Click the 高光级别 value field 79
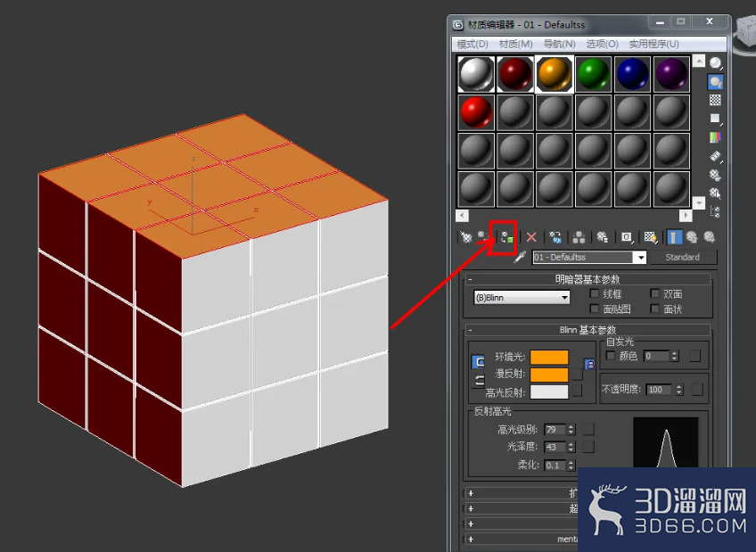The width and height of the screenshot is (756, 552). [555, 429]
